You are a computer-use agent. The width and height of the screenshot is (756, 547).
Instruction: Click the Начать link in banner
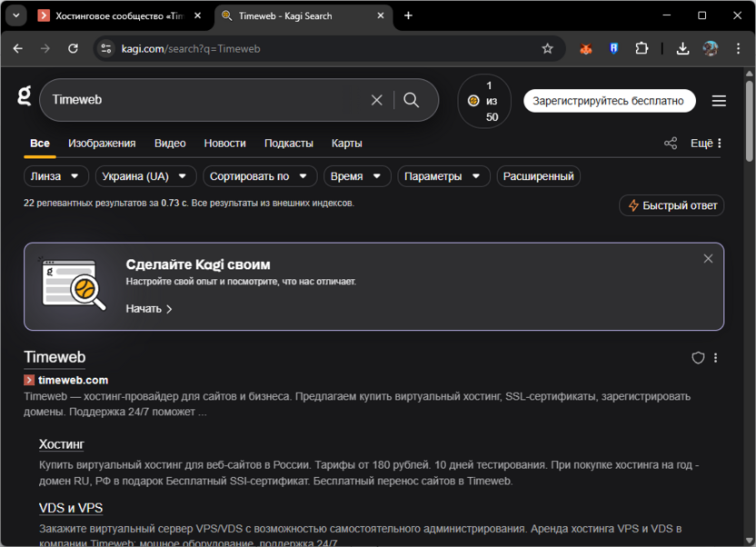[149, 309]
